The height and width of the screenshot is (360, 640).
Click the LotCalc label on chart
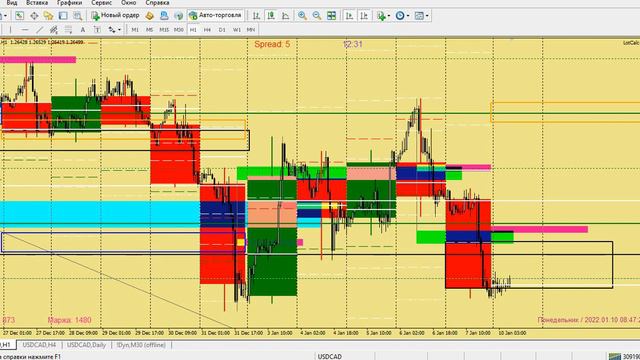pos(631,43)
